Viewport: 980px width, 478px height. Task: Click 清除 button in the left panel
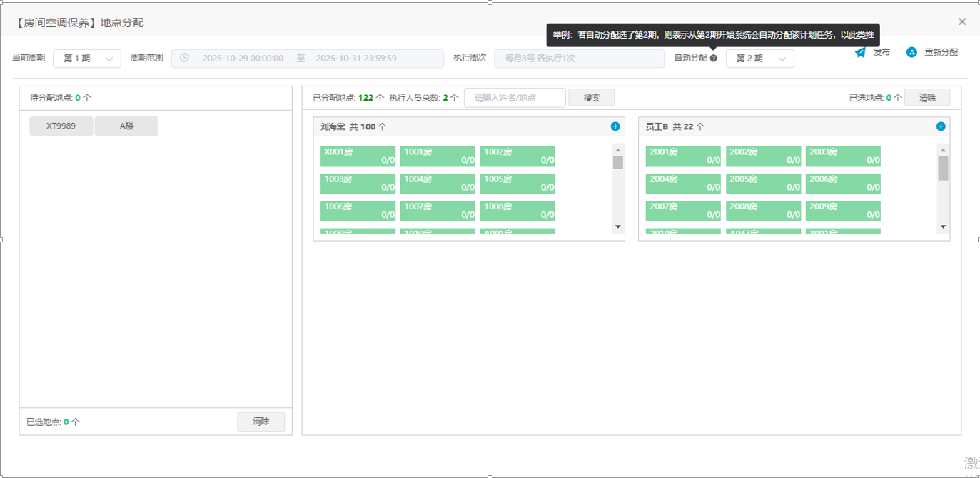tap(261, 422)
